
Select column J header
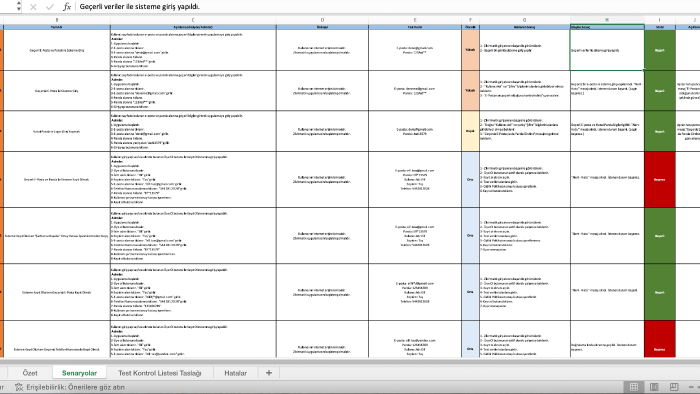pos(688,20)
